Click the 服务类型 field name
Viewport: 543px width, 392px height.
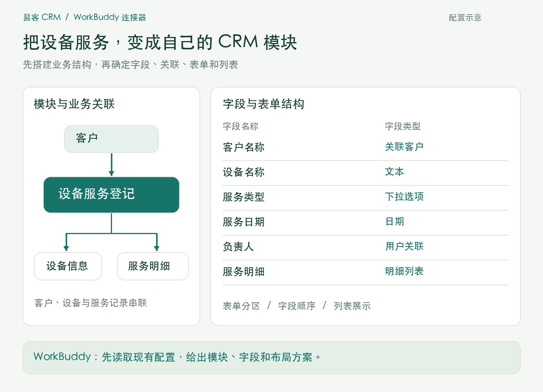click(244, 197)
